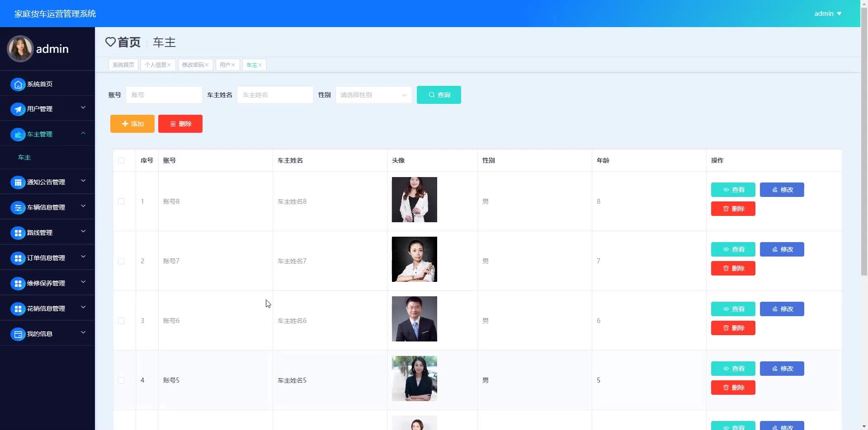Click the 车主姓名 search input field
Viewport: 868px width, 430px height.
275,95
